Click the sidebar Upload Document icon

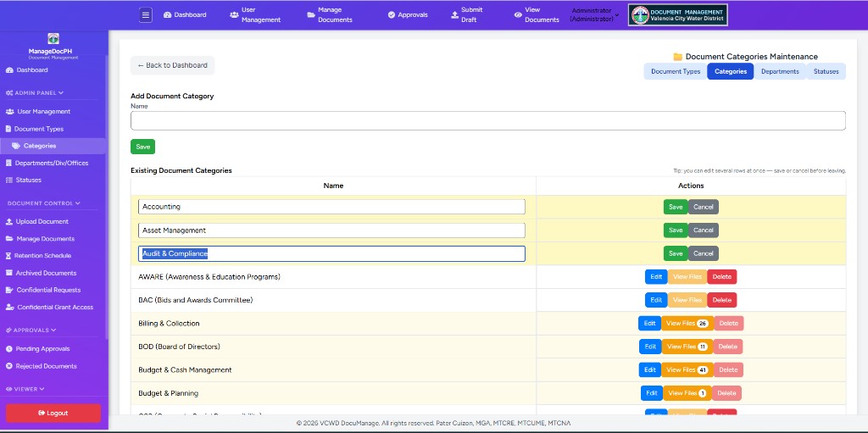(x=8, y=222)
